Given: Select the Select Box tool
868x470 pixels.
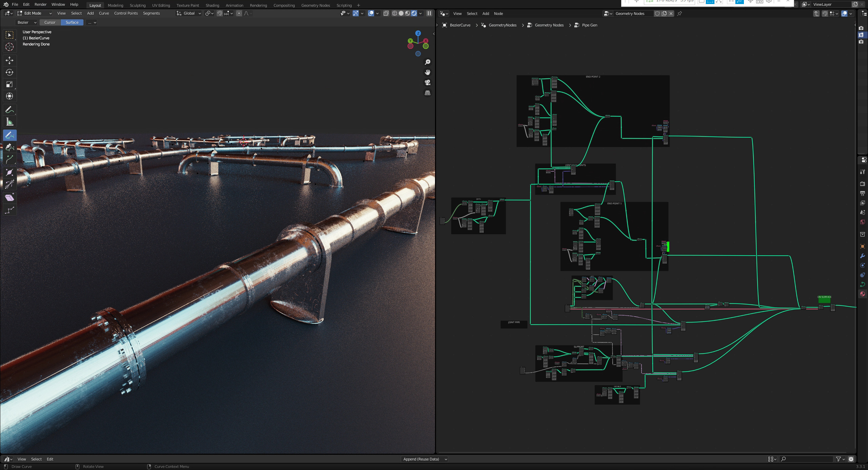Looking at the screenshot, I should [x=9, y=35].
